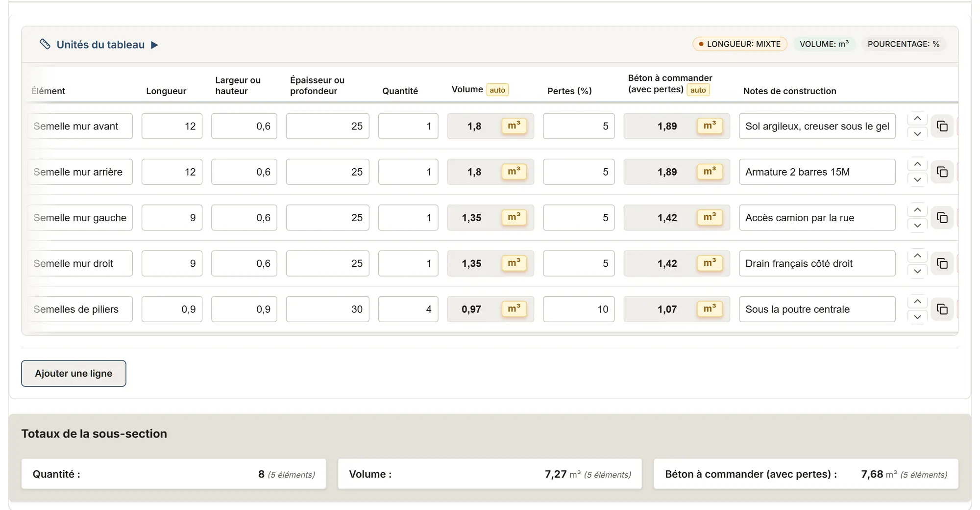Screen dimensions: 980x510
Task: Click the Pertes (%) column header
Action: (569, 91)
